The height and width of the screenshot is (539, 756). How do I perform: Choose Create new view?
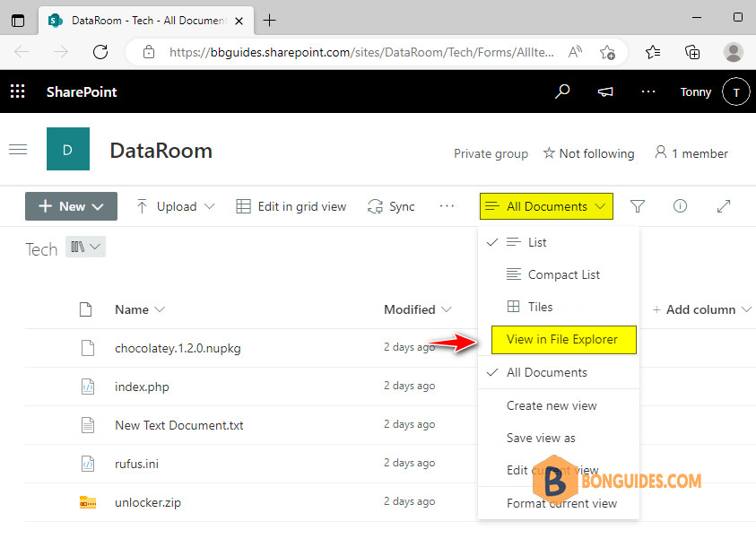click(560, 405)
